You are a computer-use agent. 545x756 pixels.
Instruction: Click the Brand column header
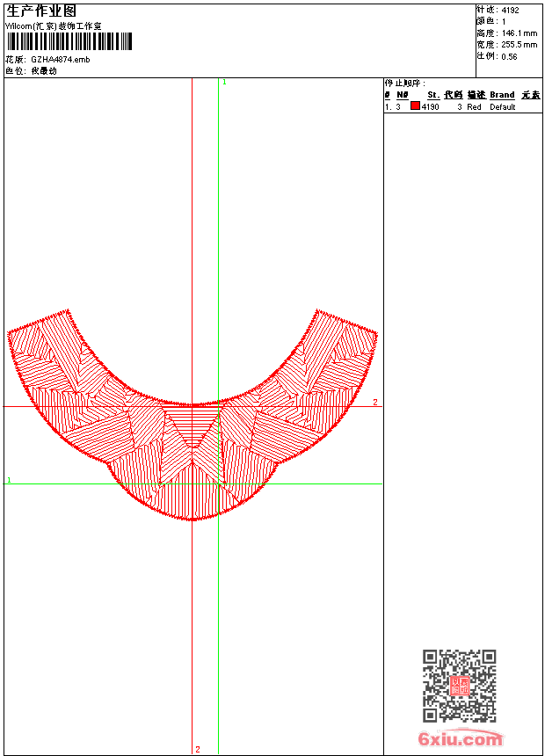pos(502,95)
